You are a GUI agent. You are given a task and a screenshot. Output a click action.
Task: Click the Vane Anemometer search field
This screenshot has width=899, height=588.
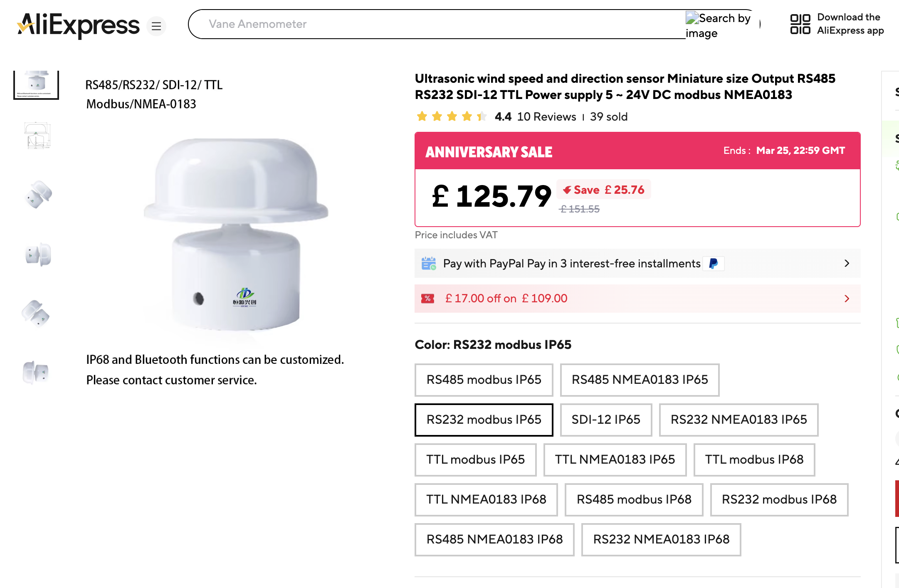tap(437, 24)
